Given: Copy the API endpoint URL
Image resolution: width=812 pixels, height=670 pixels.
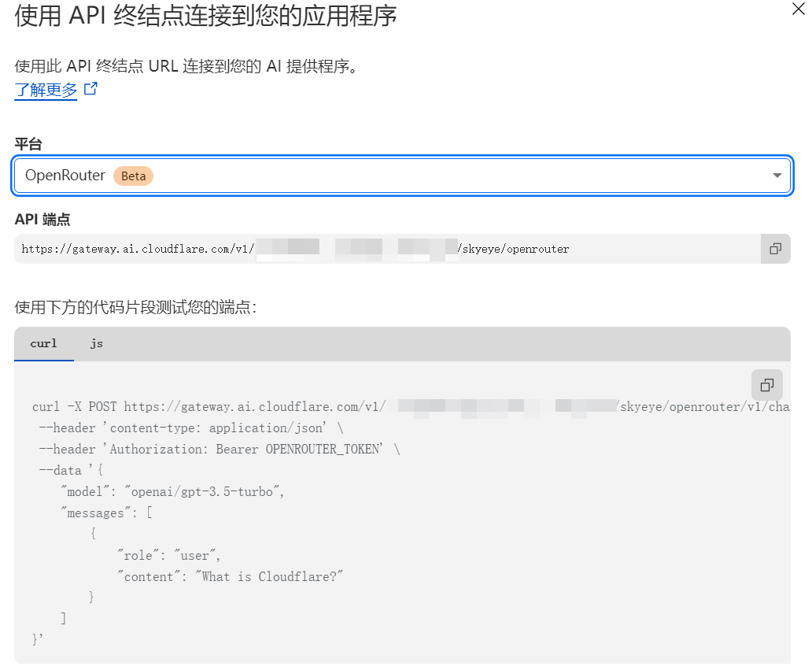Looking at the screenshot, I should [x=775, y=249].
